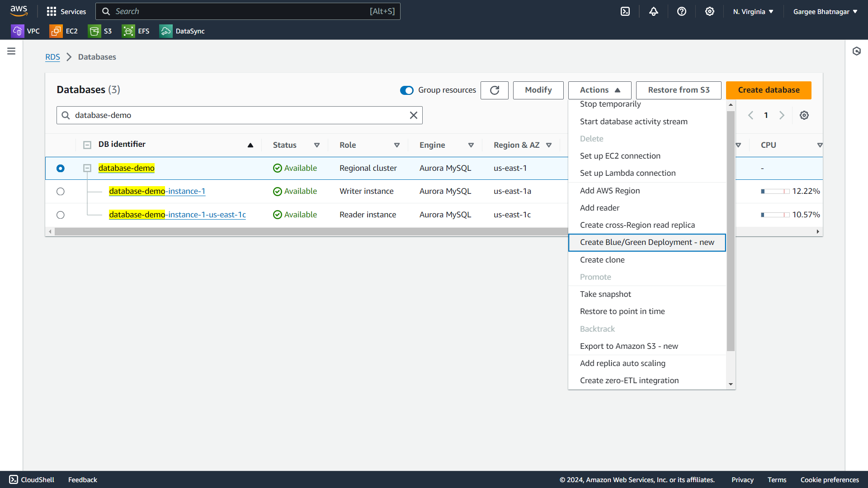Collapse the database-demo cluster tree row
The width and height of the screenshot is (868, 488).
point(87,168)
